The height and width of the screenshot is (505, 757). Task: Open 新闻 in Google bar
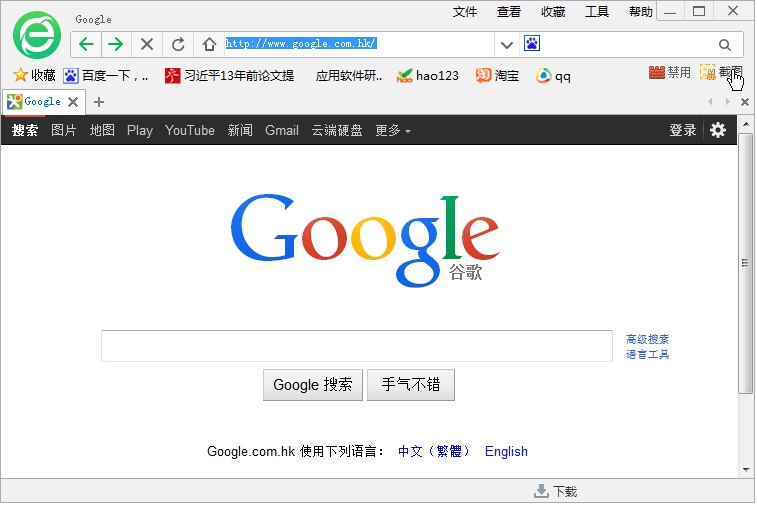240,130
